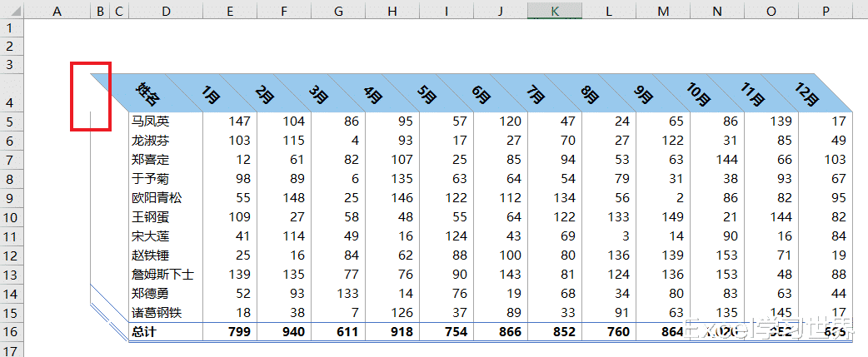Click 马凤英's 1月 value 147
The width and height of the screenshot is (868, 357).
point(230,121)
